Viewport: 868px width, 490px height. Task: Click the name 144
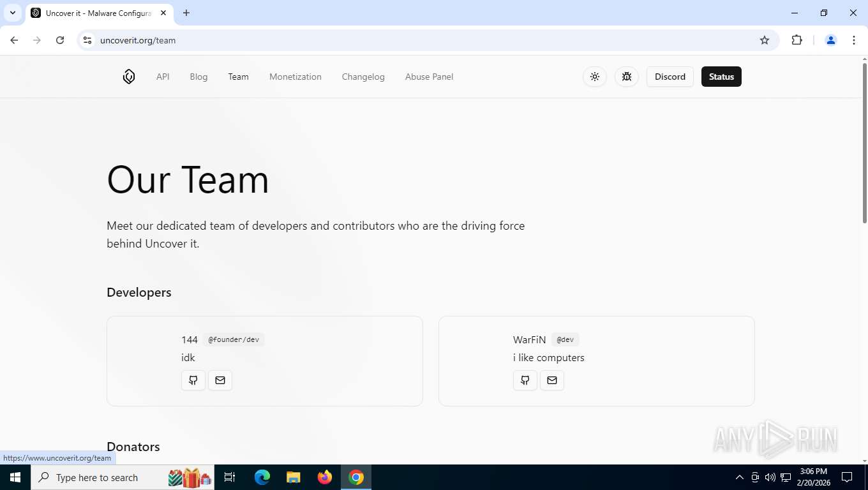[190, 339]
